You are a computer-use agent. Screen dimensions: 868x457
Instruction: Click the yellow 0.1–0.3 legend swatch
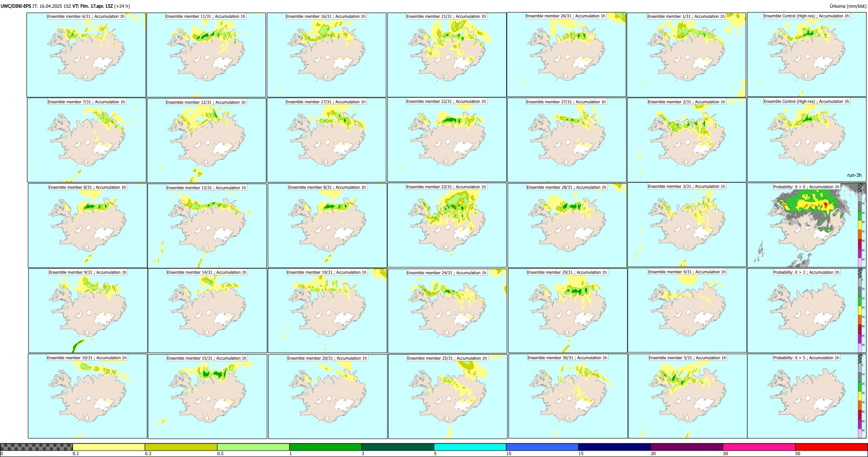(x=109, y=447)
